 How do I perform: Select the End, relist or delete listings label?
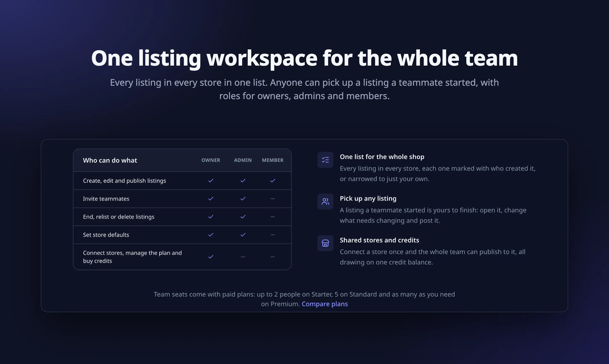(119, 217)
